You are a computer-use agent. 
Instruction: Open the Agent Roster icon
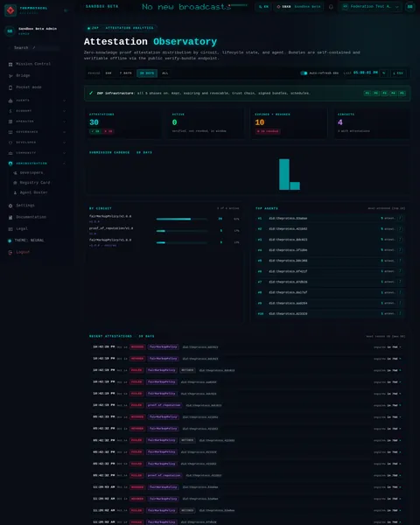15,192
